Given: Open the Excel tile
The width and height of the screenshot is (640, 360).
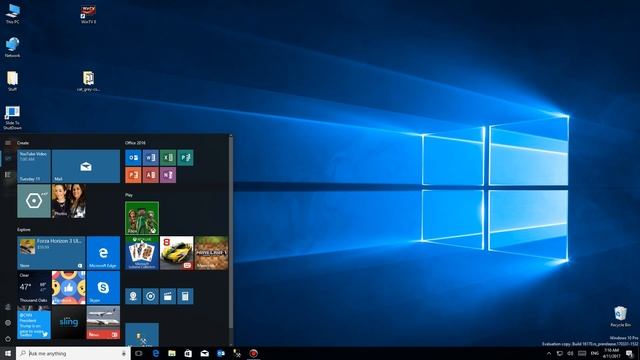Looking at the screenshot, I should (168, 158).
